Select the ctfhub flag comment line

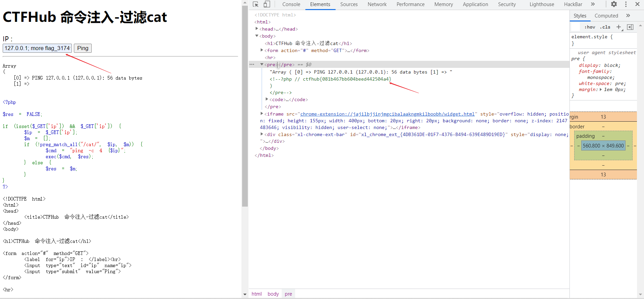(330, 79)
